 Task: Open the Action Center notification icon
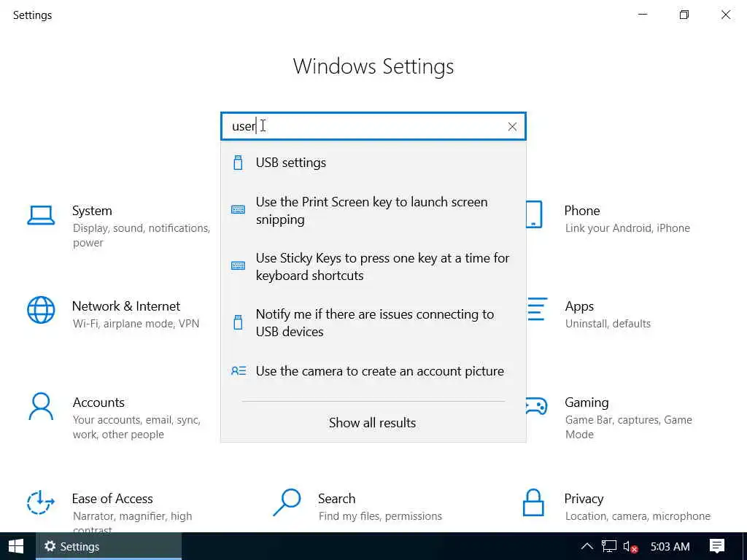[716, 546]
